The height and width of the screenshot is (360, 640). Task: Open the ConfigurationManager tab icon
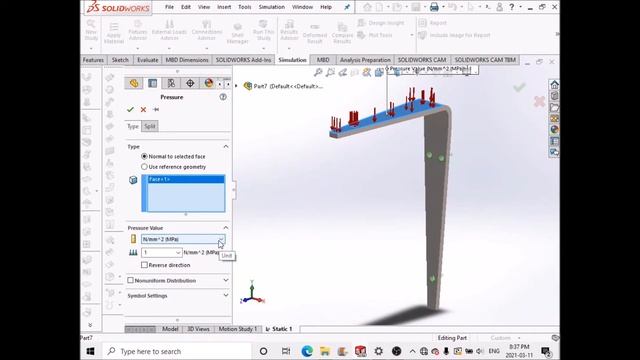171,83
